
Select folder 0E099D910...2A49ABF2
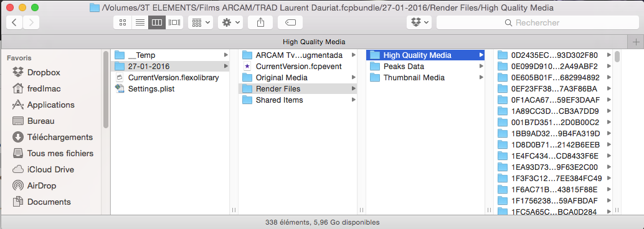[x=553, y=66]
